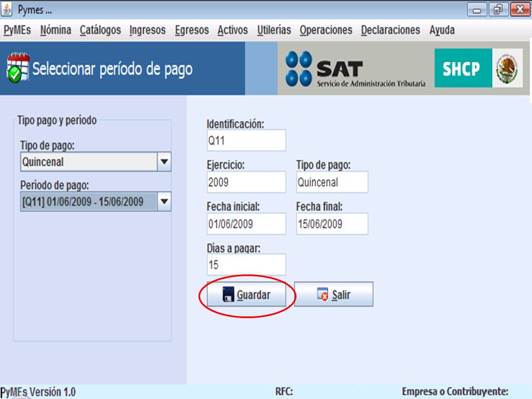Open the PyMEs menu
Image resolution: width=532 pixels, height=399 pixels.
coord(17,30)
